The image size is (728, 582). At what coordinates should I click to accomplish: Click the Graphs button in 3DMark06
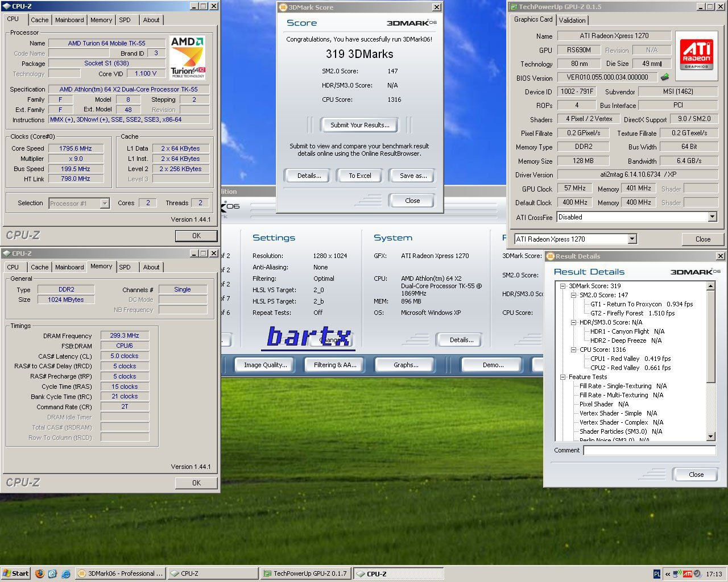point(406,365)
